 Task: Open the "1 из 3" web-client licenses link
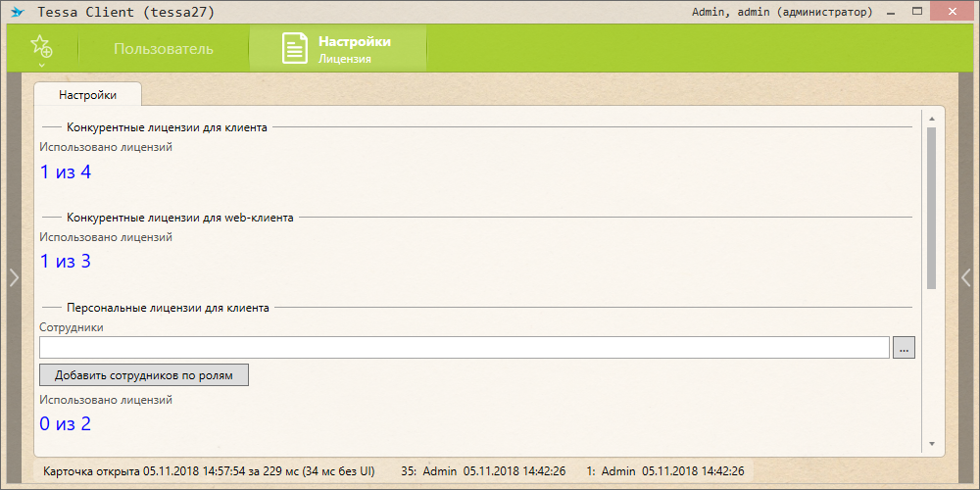click(66, 262)
